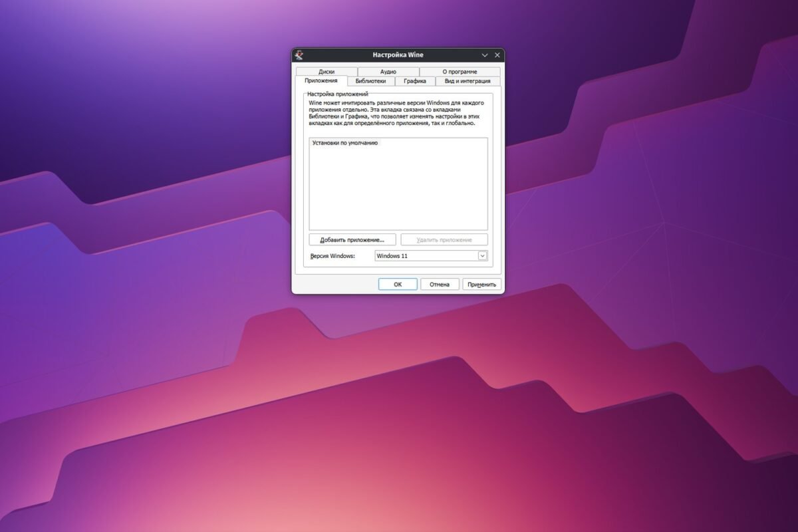
Task: Switch to the Графика tab
Action: [415, 81]
